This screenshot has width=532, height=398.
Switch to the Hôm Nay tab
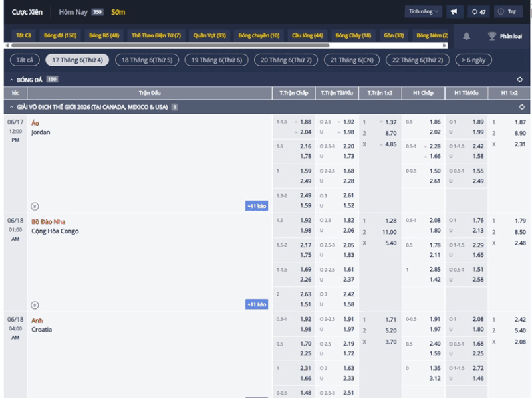[73, 12]
